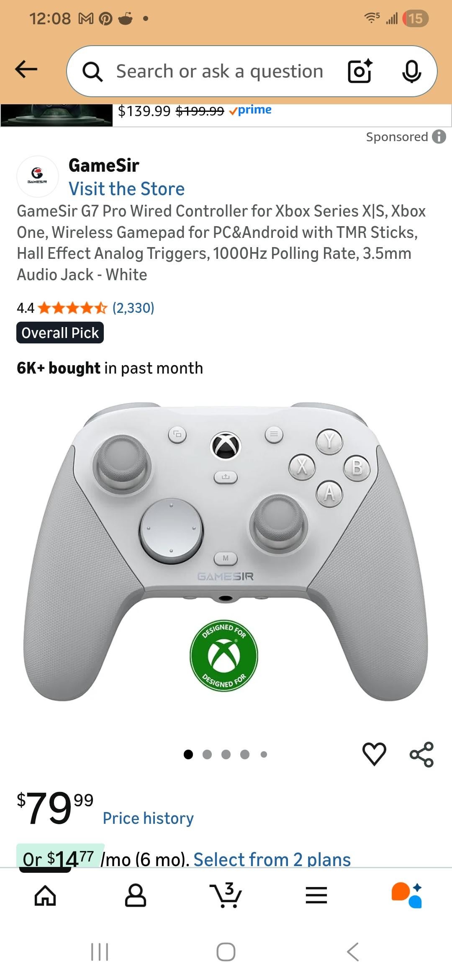Open the account profile tab
Viewport: 452px width, 980px height.
pos(136,896)
